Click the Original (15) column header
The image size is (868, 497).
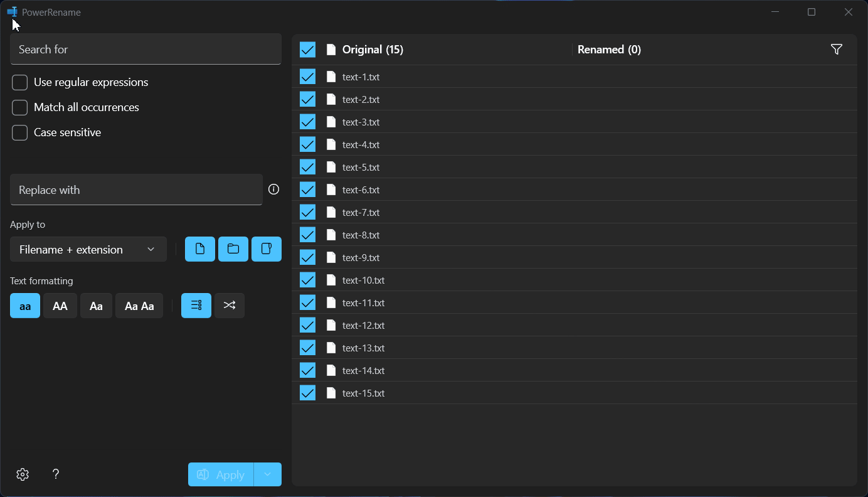click(x=373, y=50)
